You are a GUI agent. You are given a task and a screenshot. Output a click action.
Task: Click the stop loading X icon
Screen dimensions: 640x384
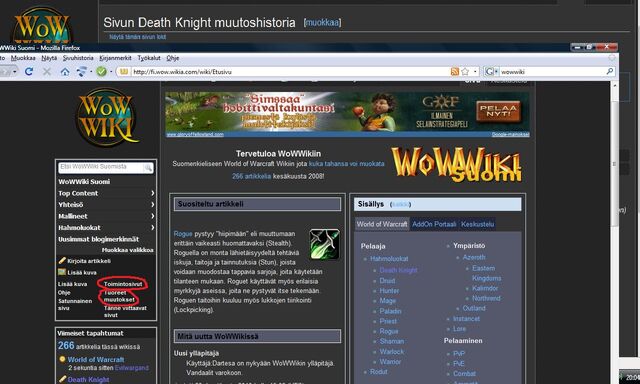47,71
